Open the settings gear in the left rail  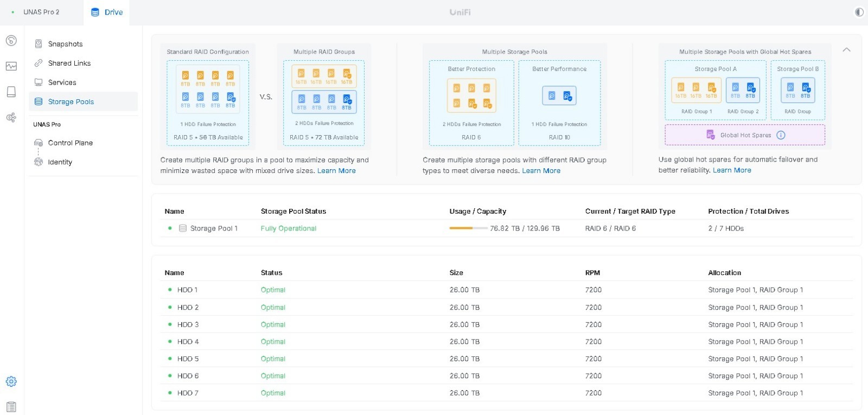[x=11, y=381]
